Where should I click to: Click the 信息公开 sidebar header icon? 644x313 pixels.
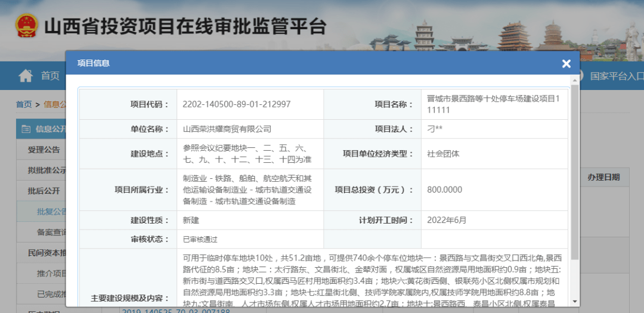click(x=26, y=129)
